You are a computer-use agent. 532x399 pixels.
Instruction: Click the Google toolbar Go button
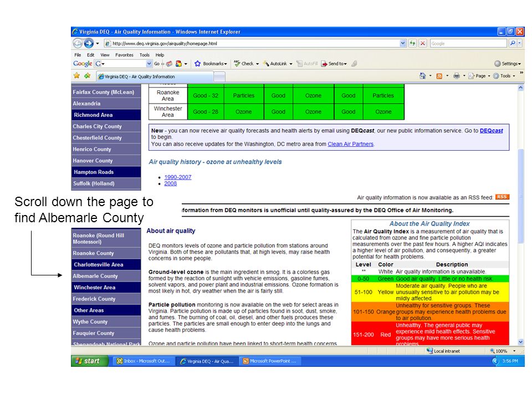click(x=157, y=64)
